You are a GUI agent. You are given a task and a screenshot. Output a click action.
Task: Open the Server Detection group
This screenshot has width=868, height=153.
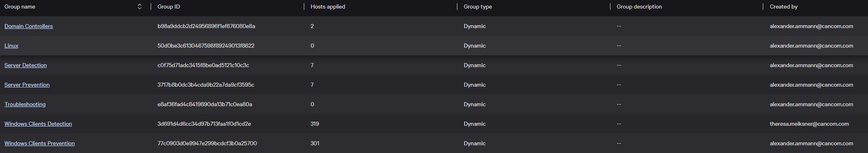[x=26, y=65]
